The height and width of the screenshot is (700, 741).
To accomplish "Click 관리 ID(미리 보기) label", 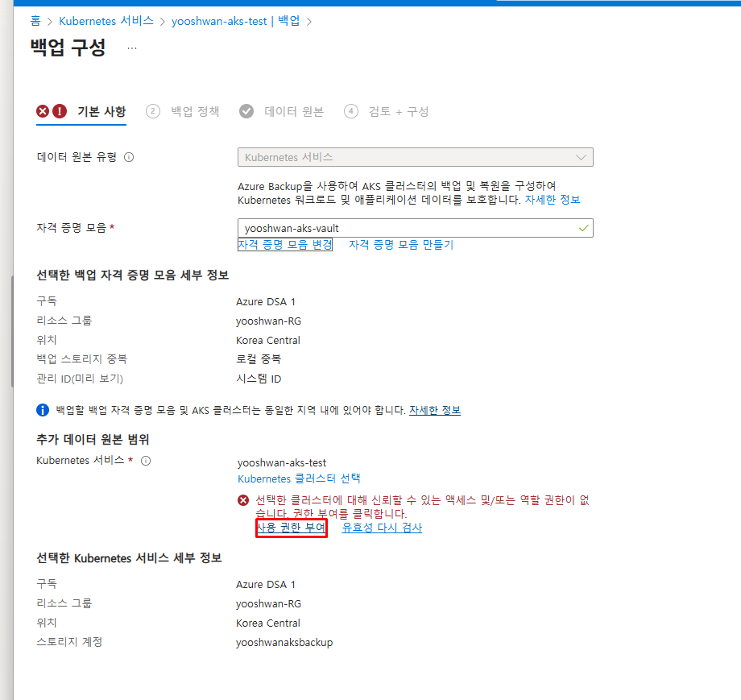I will click(80, 379).
